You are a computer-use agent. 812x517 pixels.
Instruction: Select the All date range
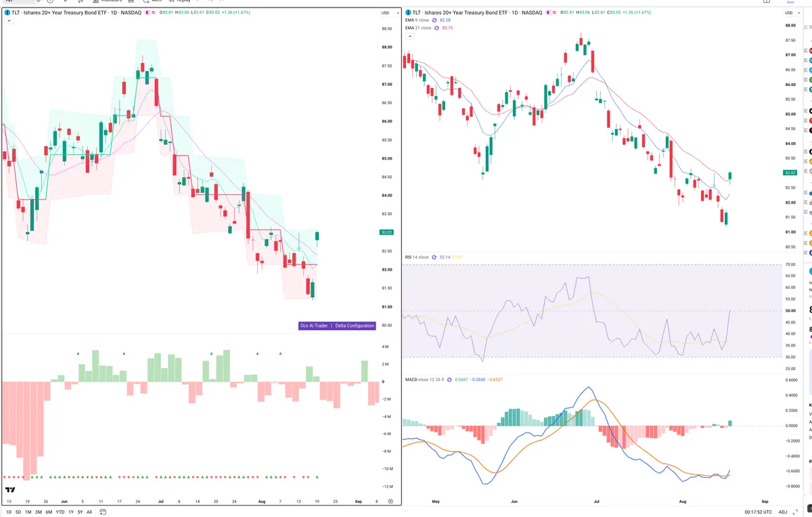[x=89, y=512]
